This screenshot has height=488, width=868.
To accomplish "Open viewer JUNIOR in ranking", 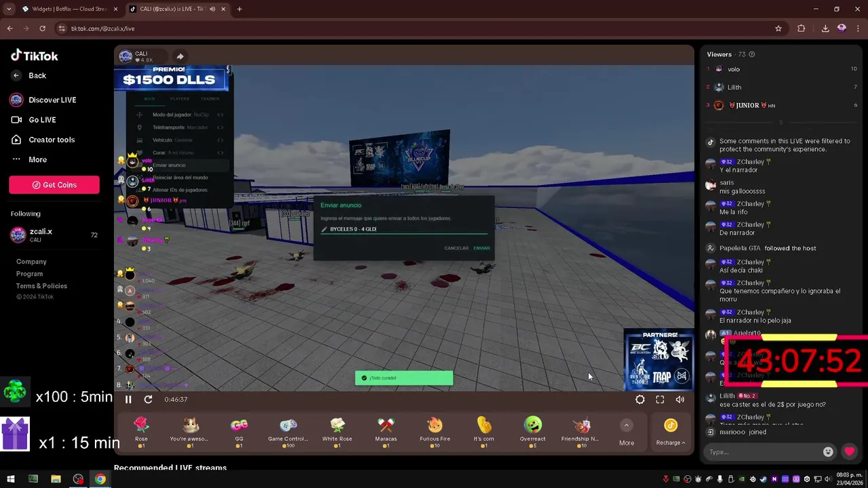I will pos(781,106).
